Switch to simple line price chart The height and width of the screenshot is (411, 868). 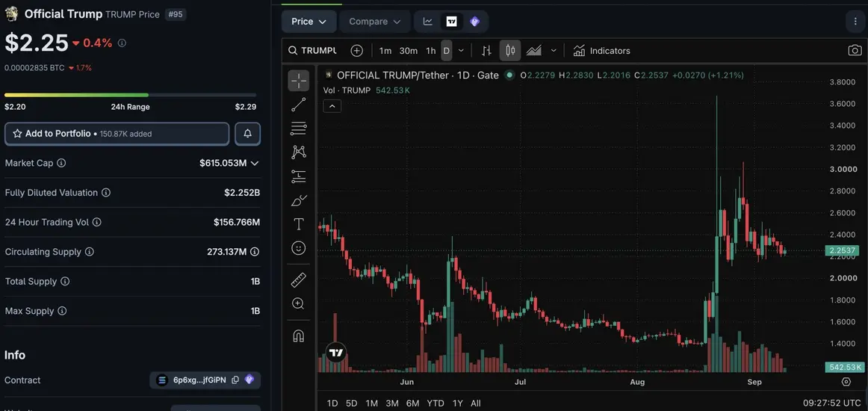pyautogui.click(x=428, y=22)
